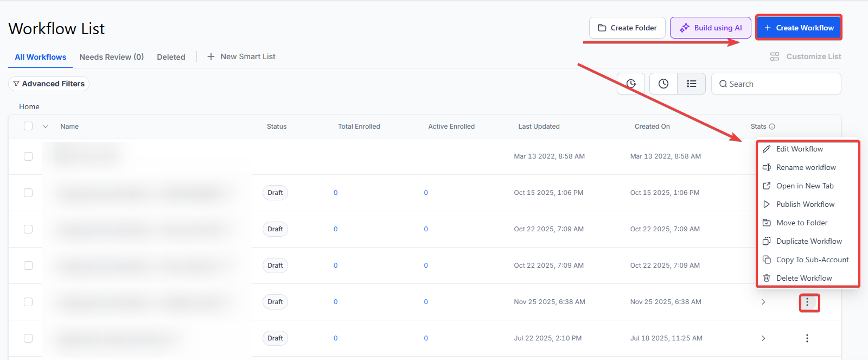868x360 pixels.
Task: Expand stats chevron for Nov 25 workflow
Action: [x=763, y=302]
